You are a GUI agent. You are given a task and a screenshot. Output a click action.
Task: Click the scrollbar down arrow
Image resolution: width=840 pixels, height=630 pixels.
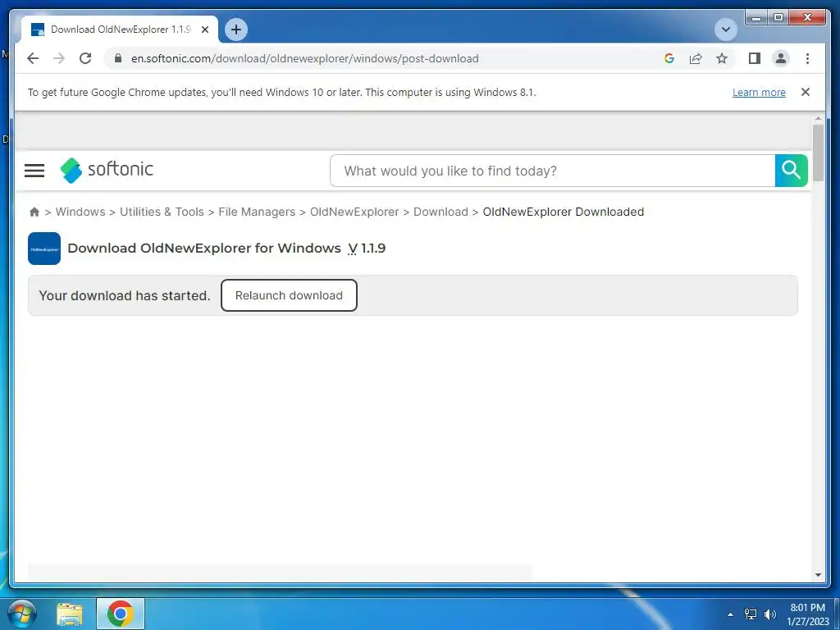point(818,575)
